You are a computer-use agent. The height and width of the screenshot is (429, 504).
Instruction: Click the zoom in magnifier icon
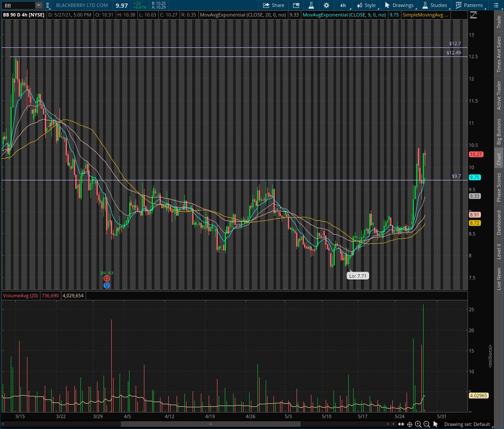(418, 424)
